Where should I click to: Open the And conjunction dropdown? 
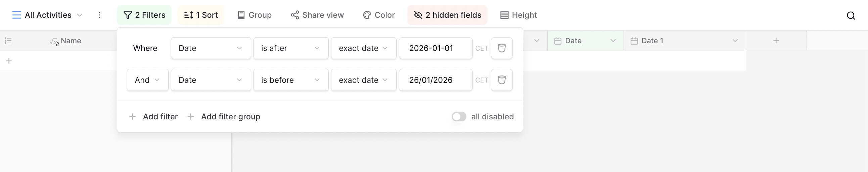click(147, 80)
